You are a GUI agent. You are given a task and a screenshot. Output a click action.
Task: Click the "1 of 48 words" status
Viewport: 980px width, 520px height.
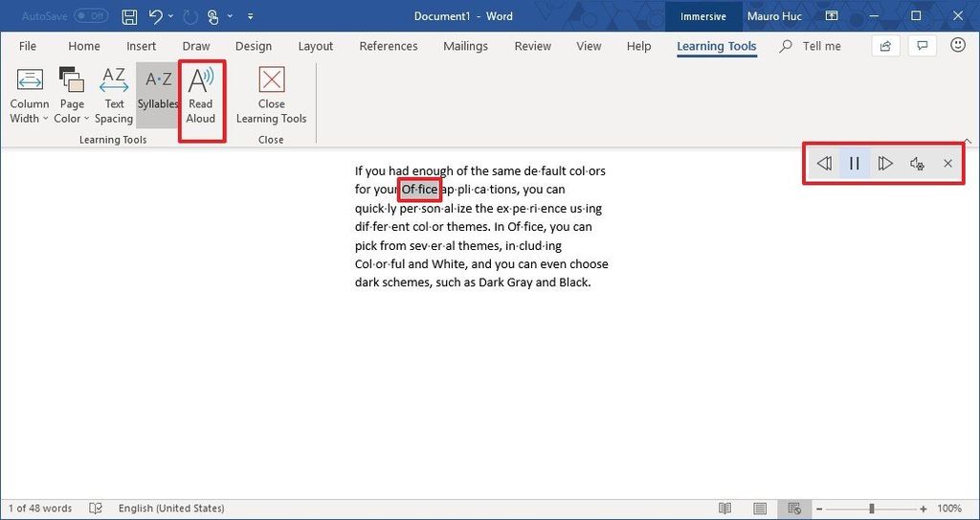coord(40,509)
